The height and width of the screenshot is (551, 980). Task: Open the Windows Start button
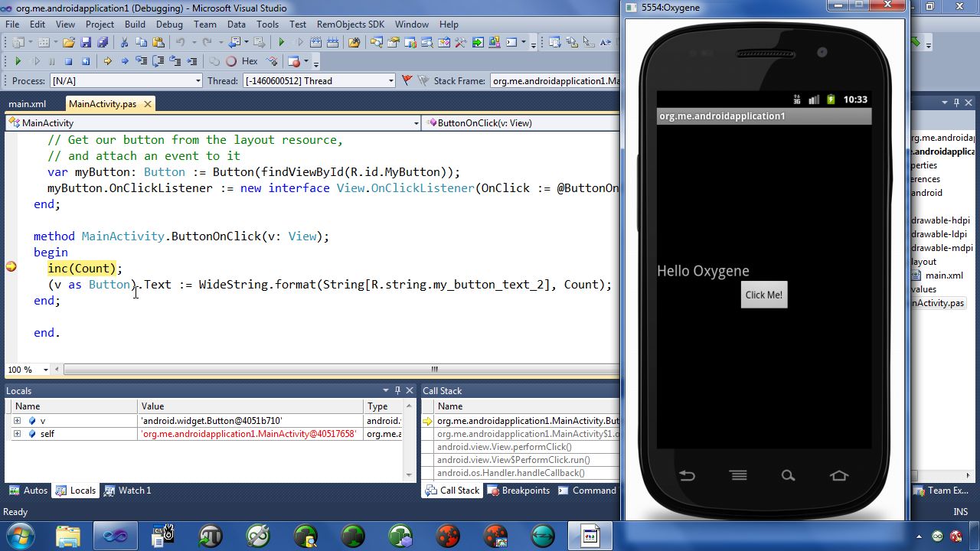[x=21, y=535]
